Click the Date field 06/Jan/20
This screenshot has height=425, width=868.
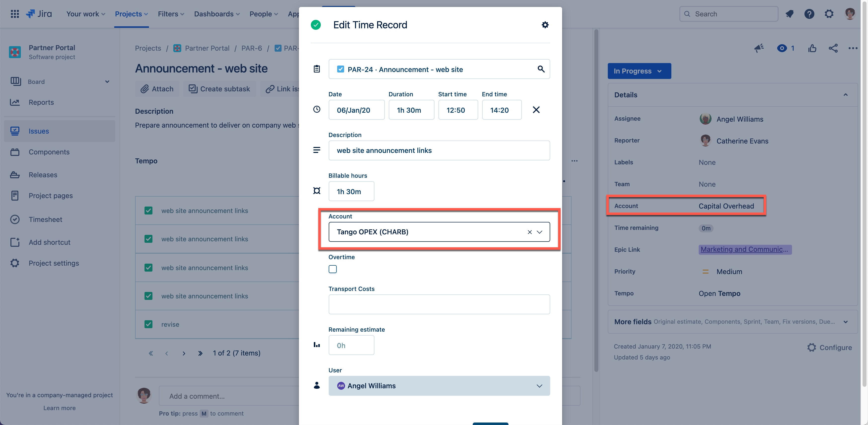coord(357,110)
